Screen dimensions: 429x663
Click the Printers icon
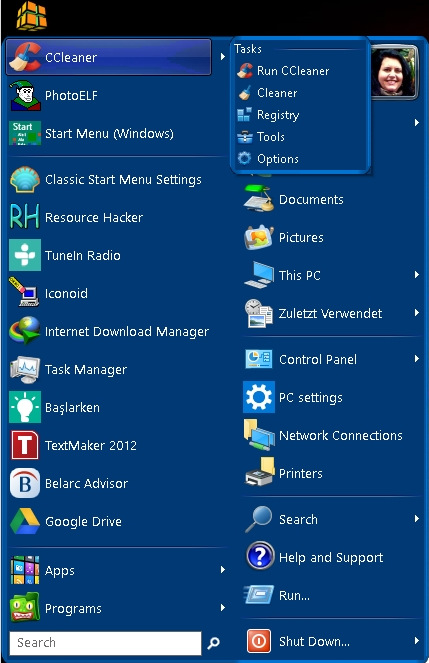point(260,471)
